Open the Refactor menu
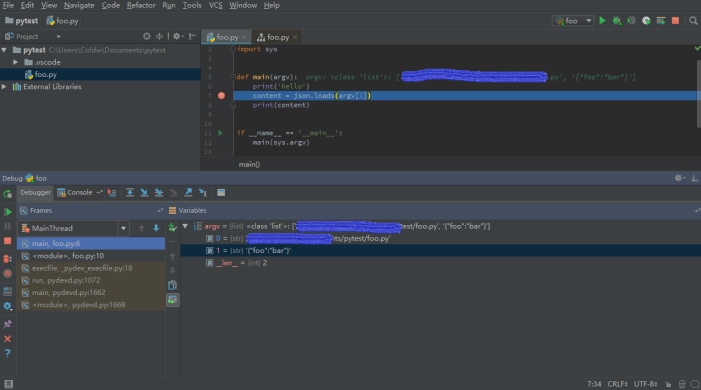The height and width of the screenshot is (390, 701). 141,5
